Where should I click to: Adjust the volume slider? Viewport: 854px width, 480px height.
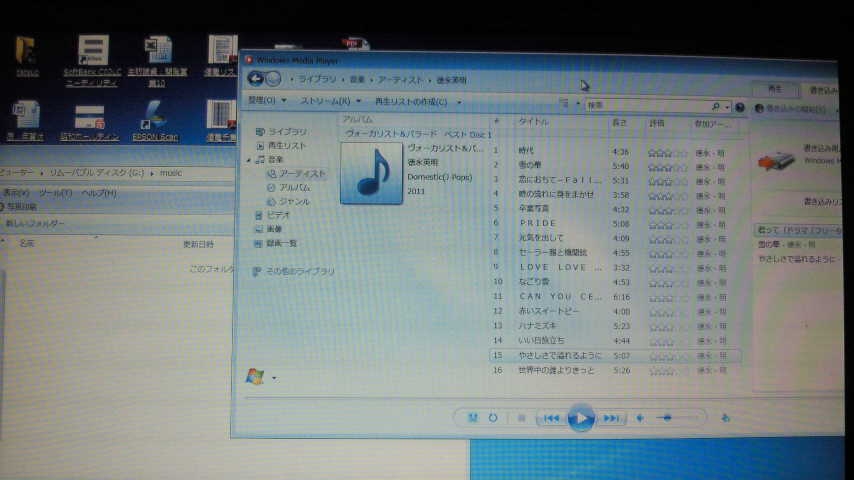pos(677,418)
